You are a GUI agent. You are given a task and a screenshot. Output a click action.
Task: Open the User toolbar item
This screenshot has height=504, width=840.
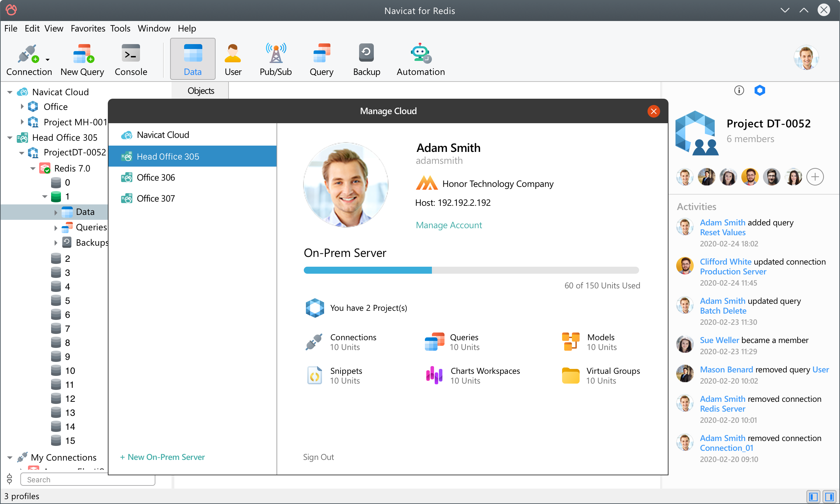point(233,59)
